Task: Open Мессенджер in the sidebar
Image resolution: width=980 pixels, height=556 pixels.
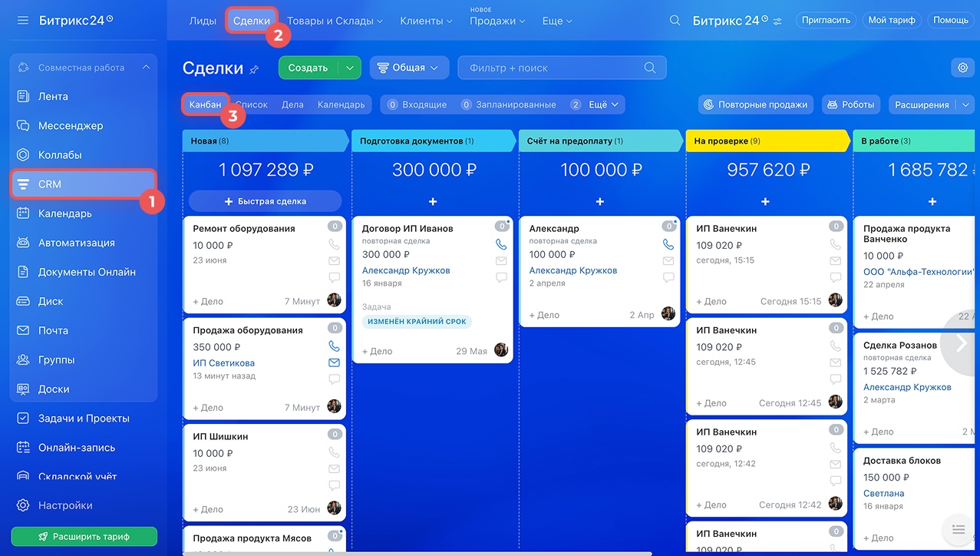Action: (x=71, y=126)
